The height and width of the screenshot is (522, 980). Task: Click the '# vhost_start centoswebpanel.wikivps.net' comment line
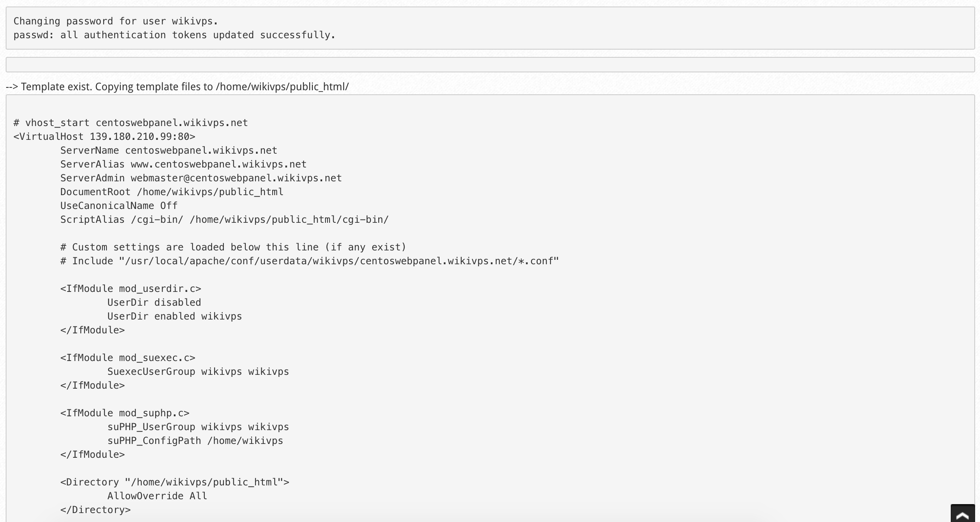(x=131, y=123)
